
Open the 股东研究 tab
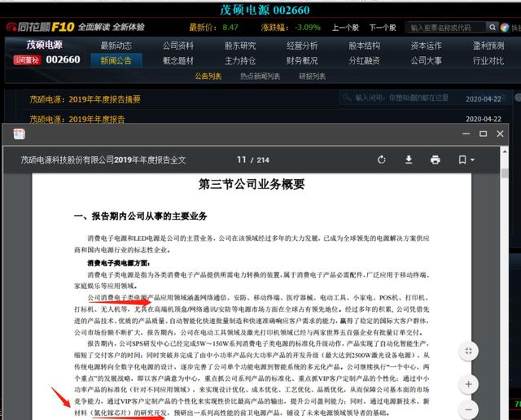pyautogui.click(x=240, y=46)
